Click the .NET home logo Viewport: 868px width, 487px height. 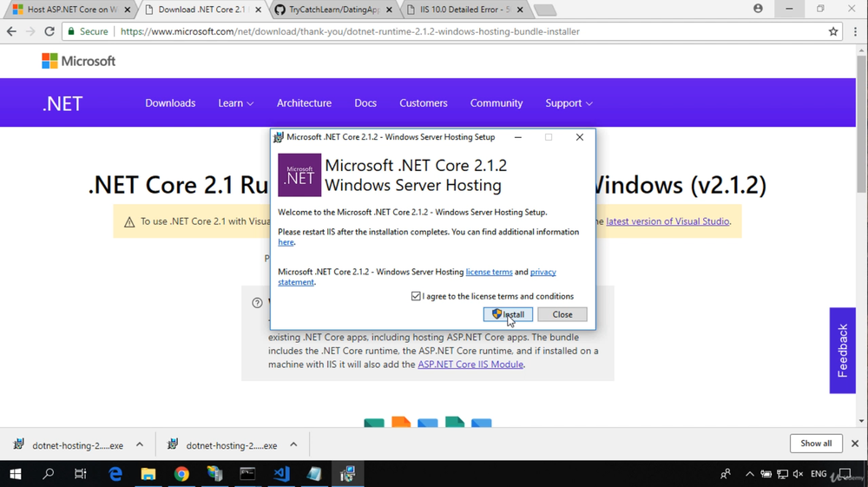coord(62,103)
